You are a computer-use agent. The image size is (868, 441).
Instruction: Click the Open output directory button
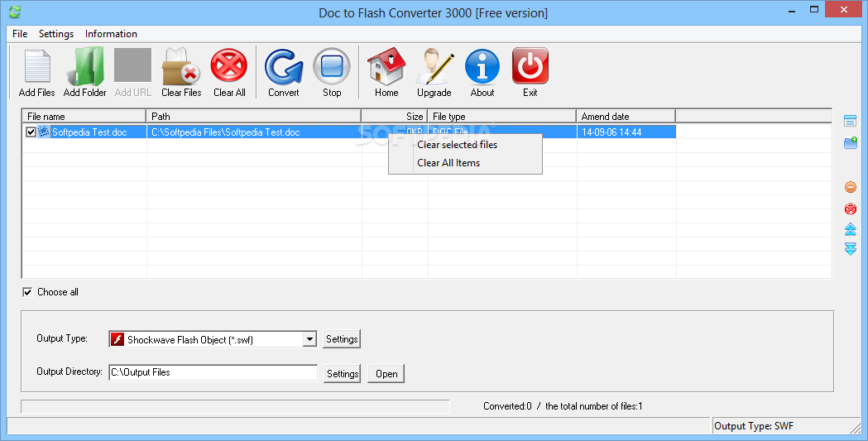click(x=386, y=373)
